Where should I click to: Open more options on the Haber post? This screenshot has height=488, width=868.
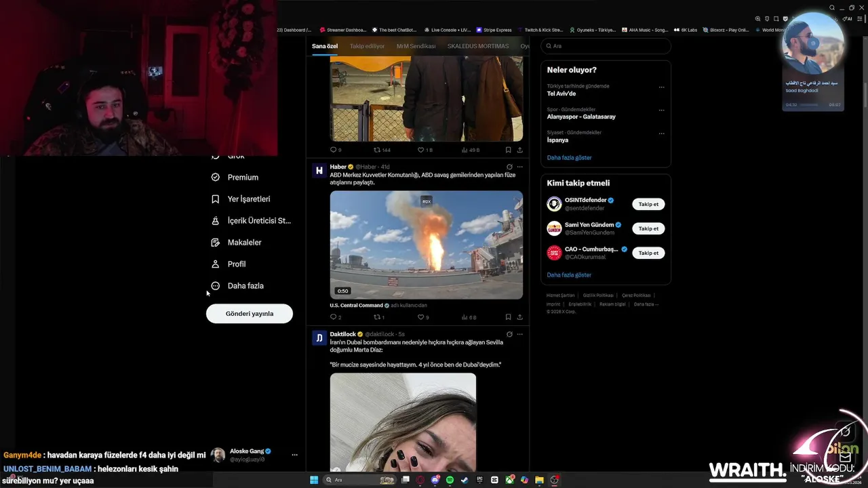tap(520, 167)
